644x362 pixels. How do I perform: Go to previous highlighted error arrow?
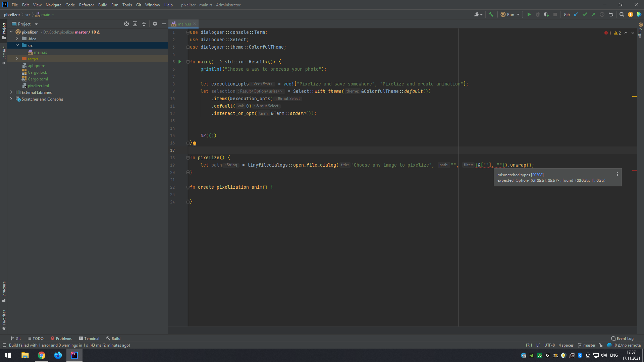point(626,33)
